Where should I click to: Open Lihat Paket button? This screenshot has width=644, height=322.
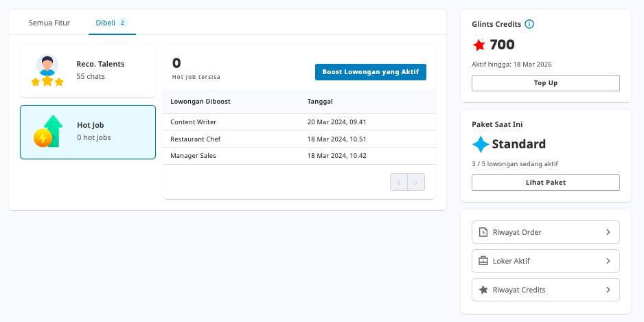point(545,183)
